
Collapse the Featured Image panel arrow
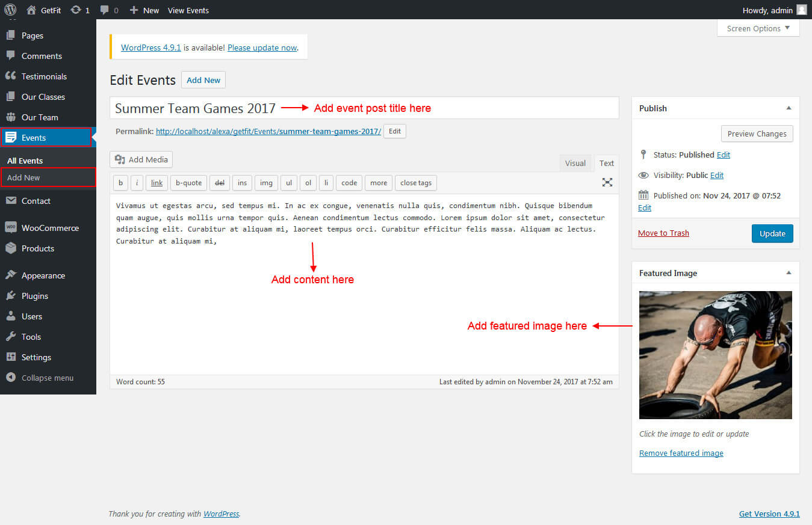789,273
